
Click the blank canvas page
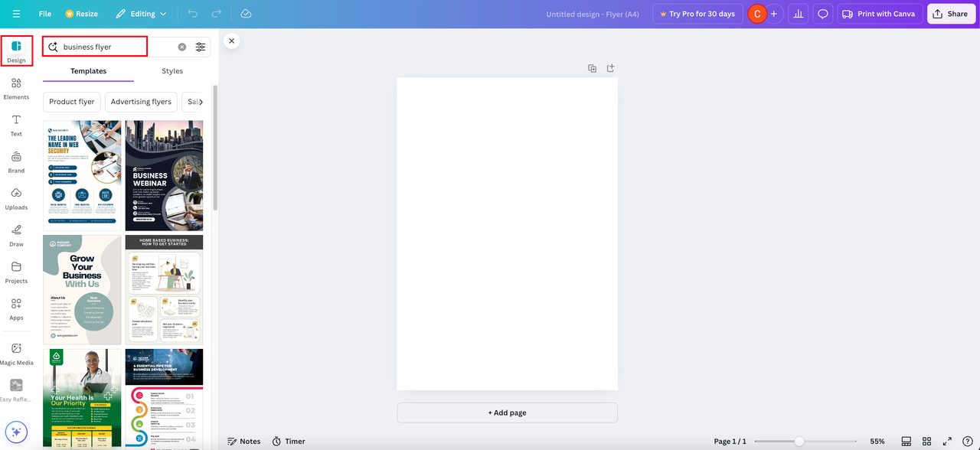coord(507,233)
